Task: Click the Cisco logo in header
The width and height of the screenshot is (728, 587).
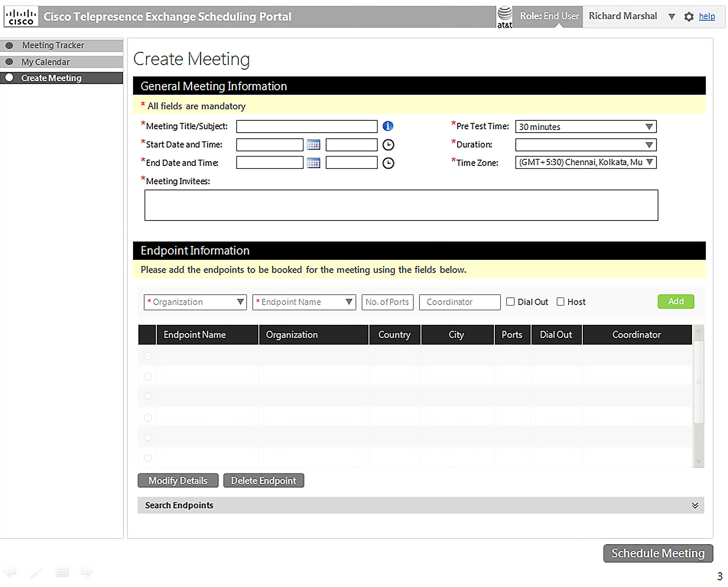Action: (21, 17)
